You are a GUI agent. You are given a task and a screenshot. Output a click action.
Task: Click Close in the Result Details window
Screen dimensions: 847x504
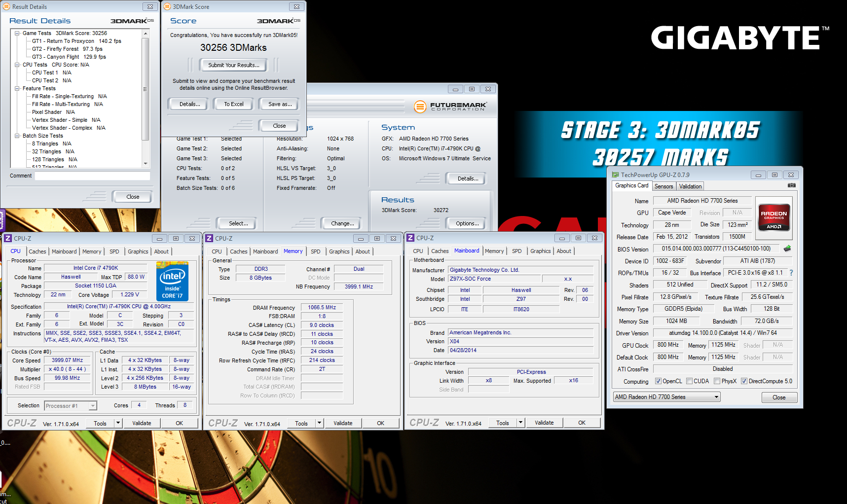pos(133,197)
